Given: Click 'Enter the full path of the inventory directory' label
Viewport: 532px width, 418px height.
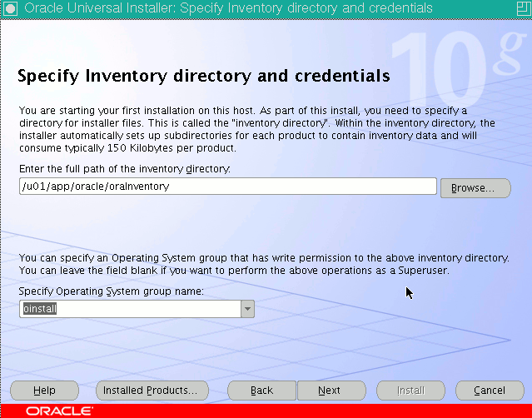Looking at the screenshot, I should tap(125, 169).
